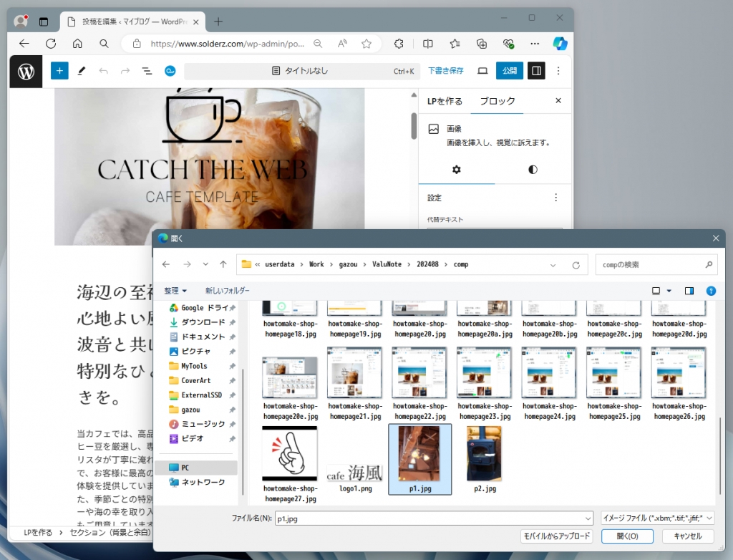The image size is (733, 560).
Task: Open the Document overview list icon
Action: pyautogui.click(x=147, y=71)
